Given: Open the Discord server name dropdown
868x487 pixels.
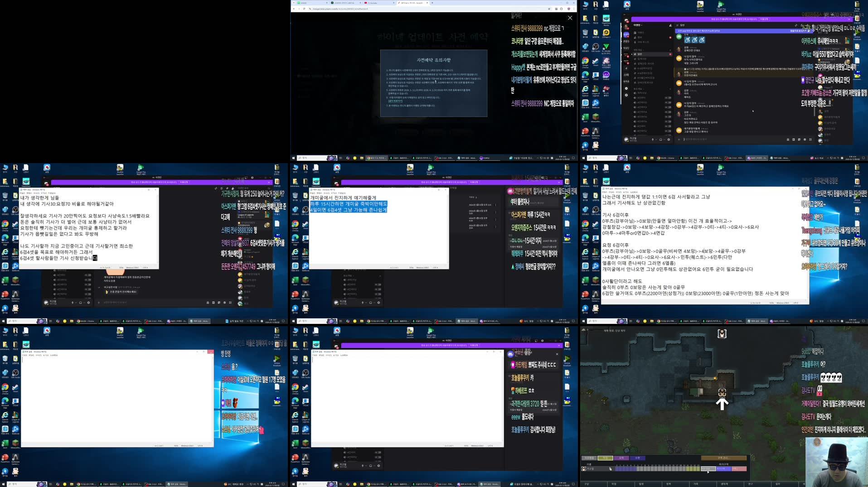Looking at the screenshot, I should pos(638,25).
